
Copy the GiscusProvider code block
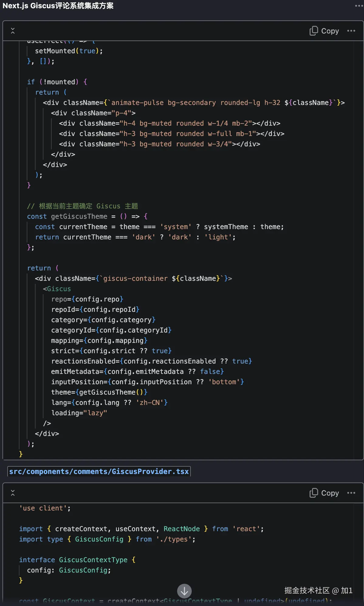click(x=324, y=493)
